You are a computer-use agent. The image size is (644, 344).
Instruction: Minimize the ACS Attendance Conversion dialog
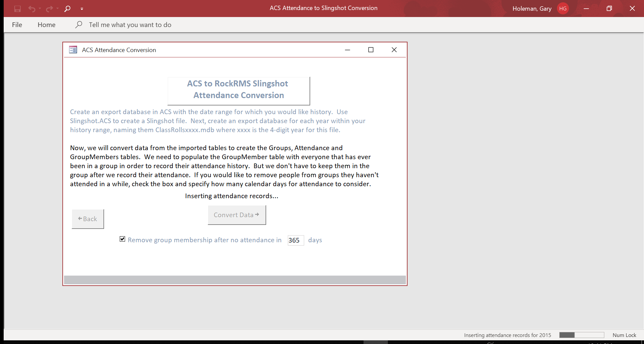click(x=348, y=50)
